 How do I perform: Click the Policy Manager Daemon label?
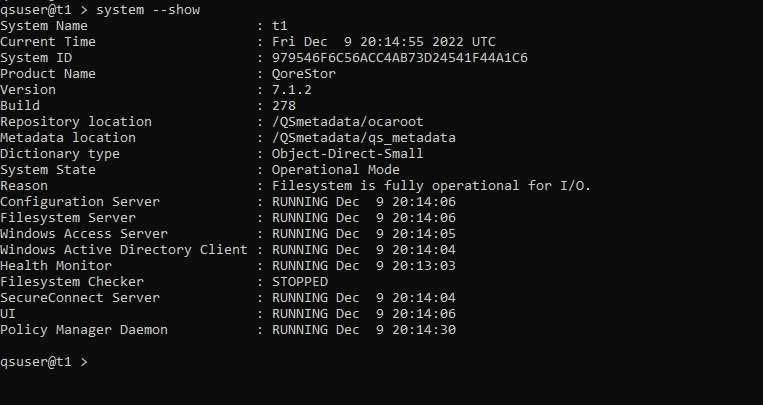tap(84, 329)
